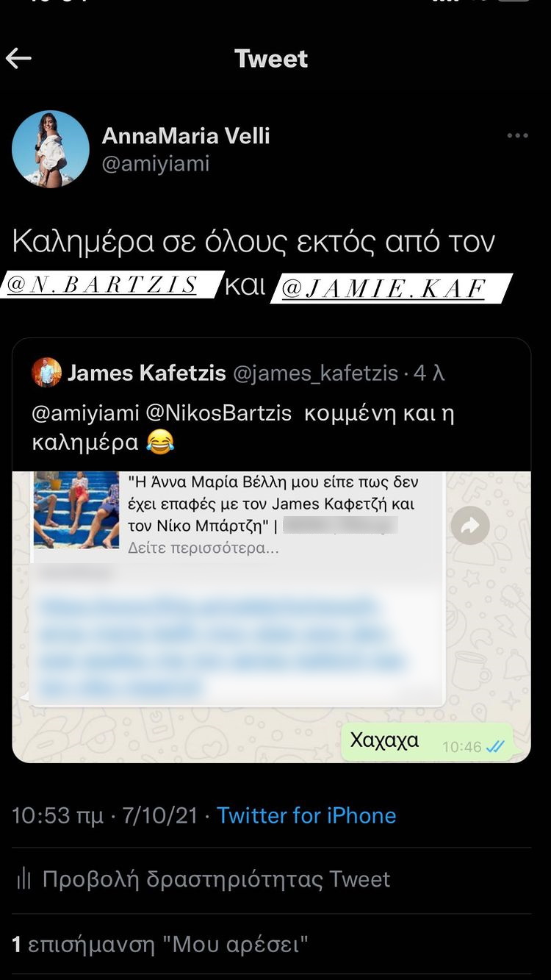Tap the @N.BARTZIS mention sticker
This screenshot has height=980, width=551.
pos(112,285)
